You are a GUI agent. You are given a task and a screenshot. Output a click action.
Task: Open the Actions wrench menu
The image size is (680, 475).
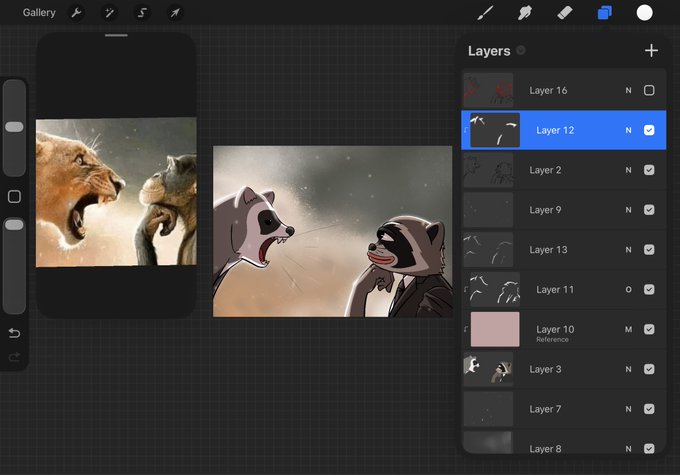[x=76, y=13]
